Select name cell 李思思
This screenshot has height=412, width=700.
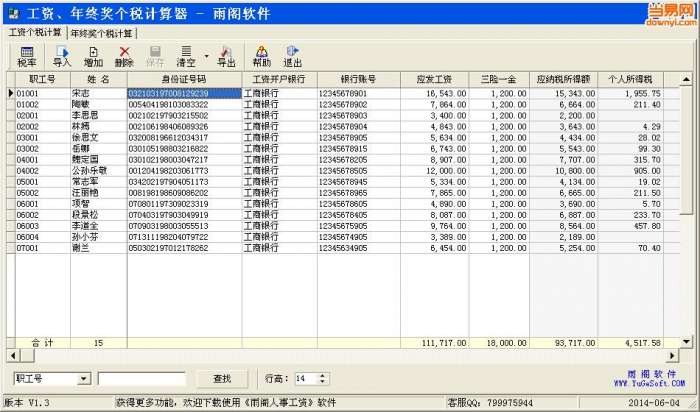(99, 115)
